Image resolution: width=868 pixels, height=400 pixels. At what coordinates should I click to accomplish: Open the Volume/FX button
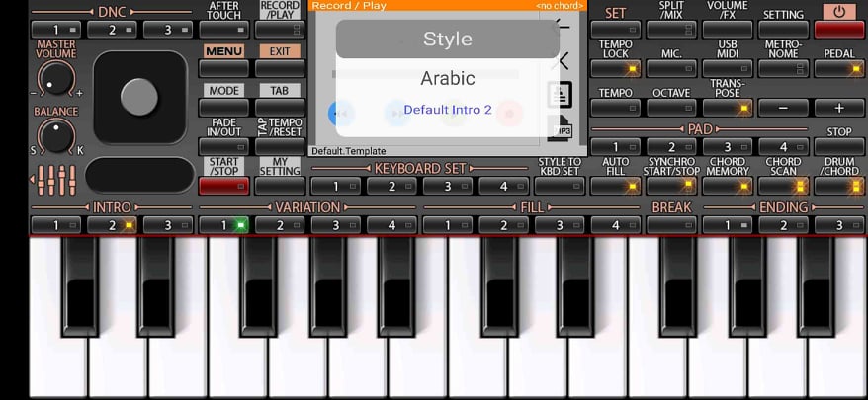tap(728, 30)
